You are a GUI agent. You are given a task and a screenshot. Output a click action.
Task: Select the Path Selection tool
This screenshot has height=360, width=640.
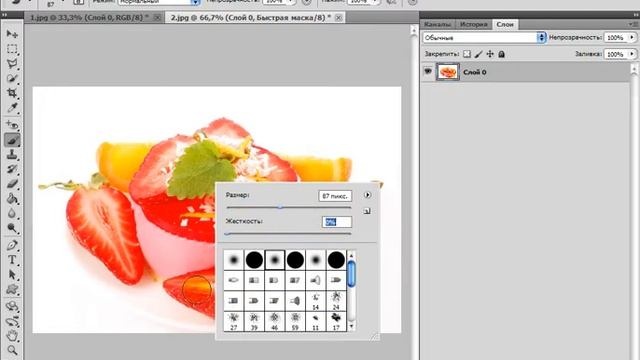pos(12,274)
